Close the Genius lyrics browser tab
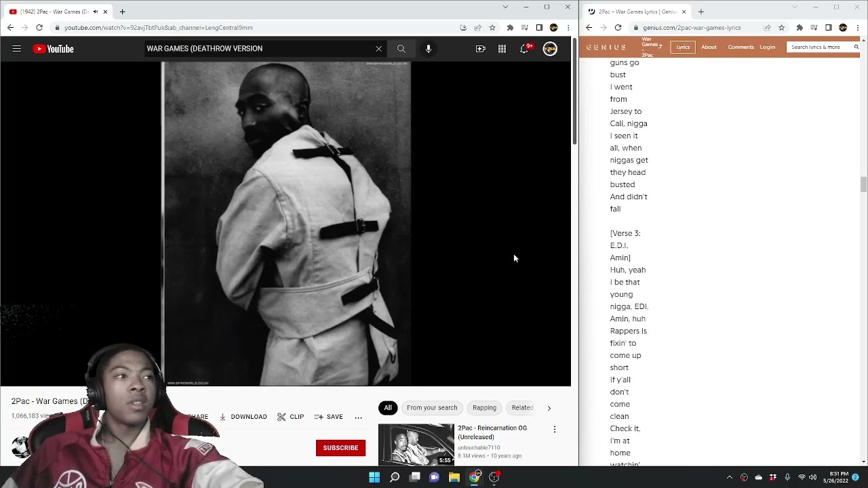The width and height of the screenshot is (868, 488). pos(684,12)
